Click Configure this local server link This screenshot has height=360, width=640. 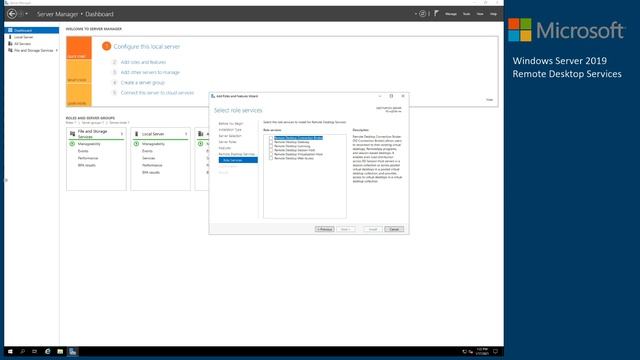(147, 47)
